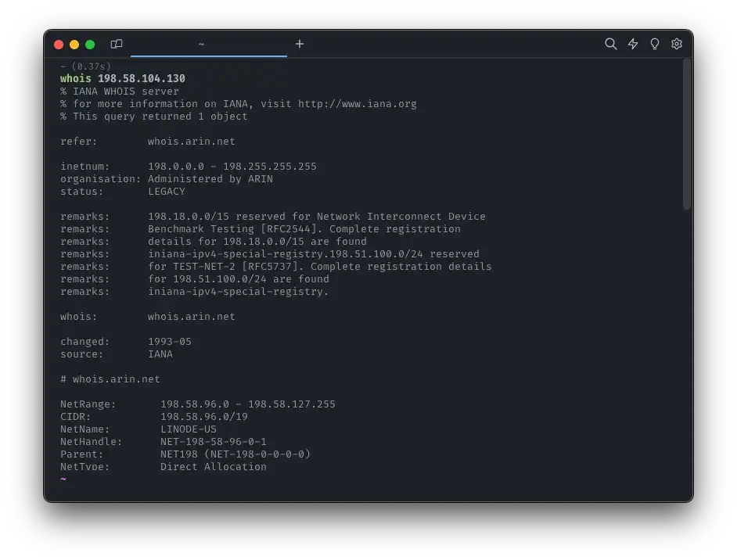Toggle the panel icon beside the window controls

[117, 44]
